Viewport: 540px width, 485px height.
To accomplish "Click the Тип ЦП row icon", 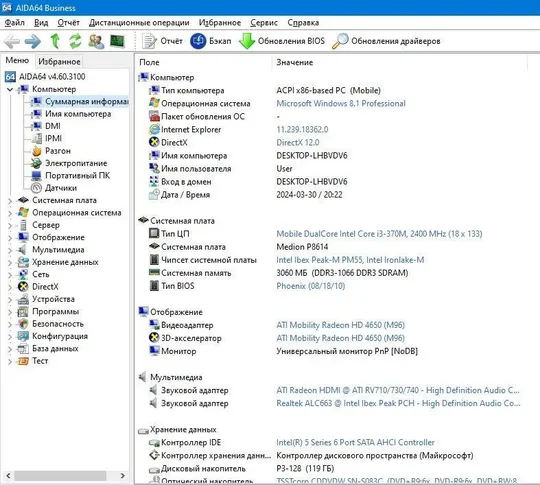I will point(154,234).
